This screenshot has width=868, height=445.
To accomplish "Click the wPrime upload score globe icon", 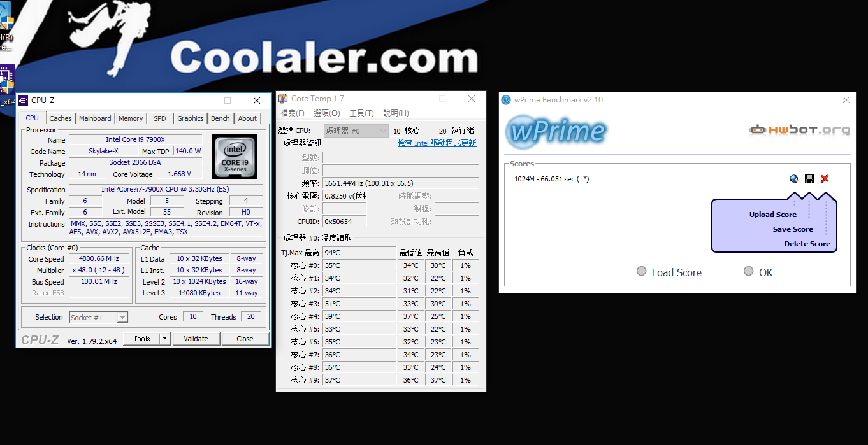I will point(793,179).
